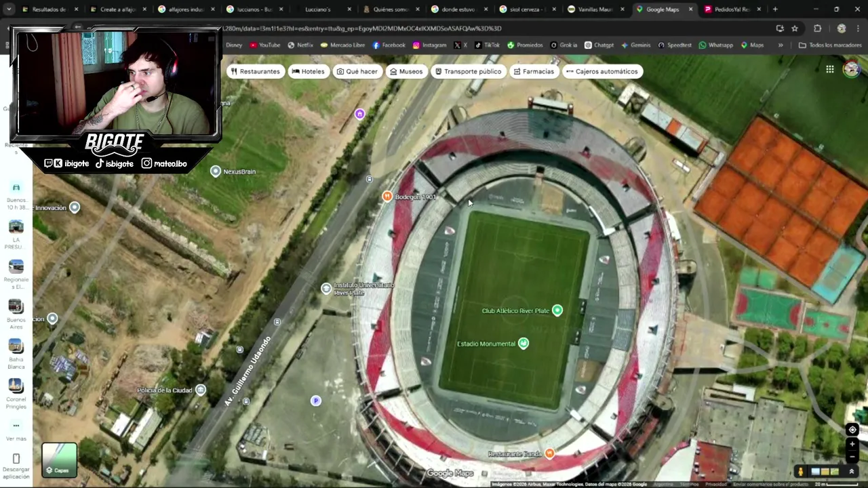Show Transporte público places
Image resolution: width=868 pixels, height=488 pixels.
[x=468, y=71]
